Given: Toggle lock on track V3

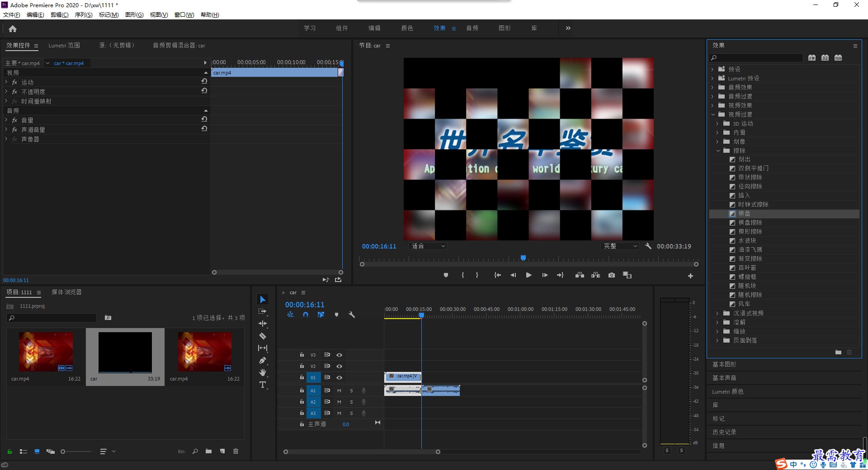Looking at the screenshot, I should point(302,355).
